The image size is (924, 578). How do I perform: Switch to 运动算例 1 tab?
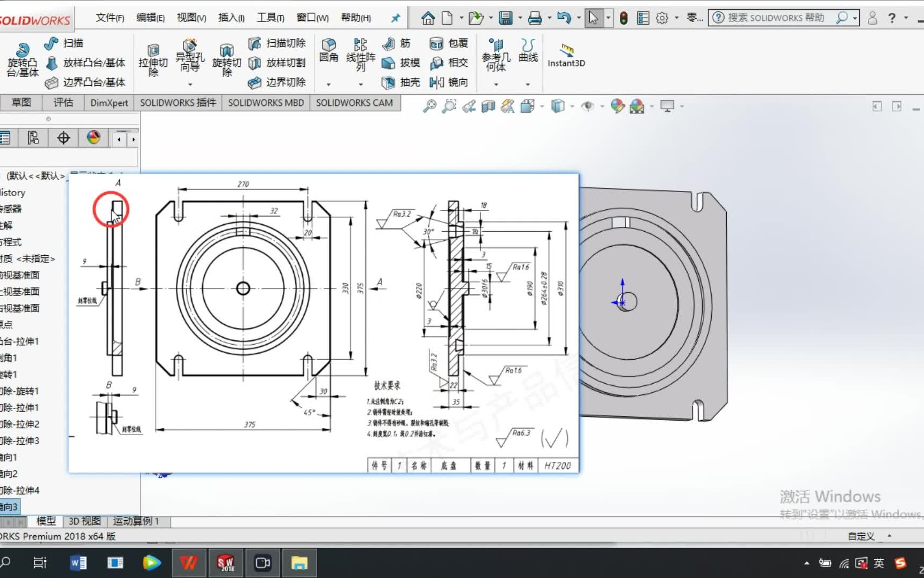pos(136,521)
